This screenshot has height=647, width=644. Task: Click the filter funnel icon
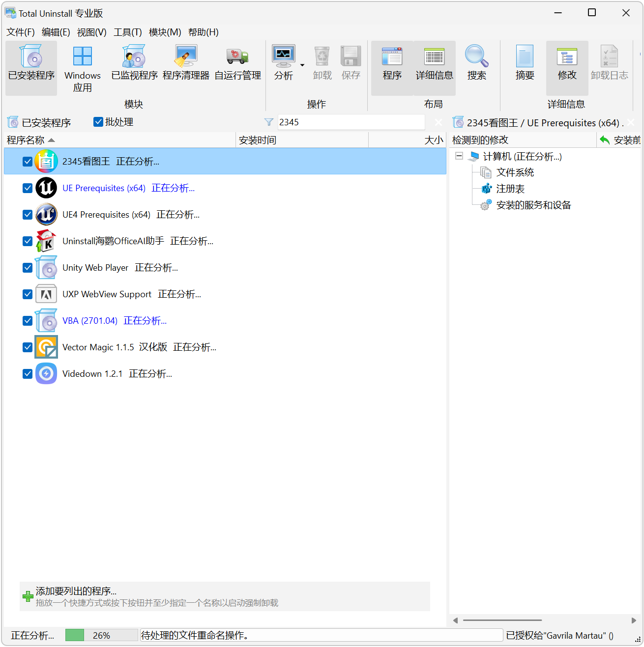pos(268,122)
